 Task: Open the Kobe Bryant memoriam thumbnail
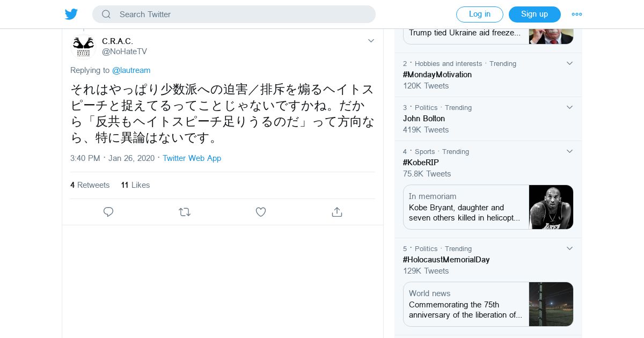pos(551,207)
